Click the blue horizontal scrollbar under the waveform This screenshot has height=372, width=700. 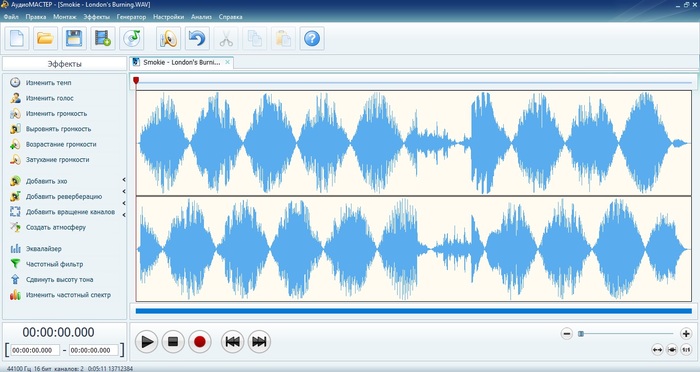(413, 311)
